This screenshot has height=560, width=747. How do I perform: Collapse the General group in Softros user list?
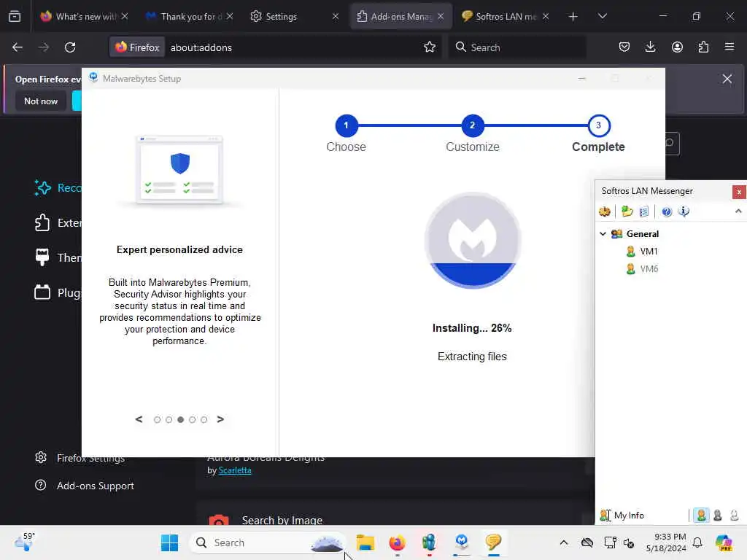[603, 234]
